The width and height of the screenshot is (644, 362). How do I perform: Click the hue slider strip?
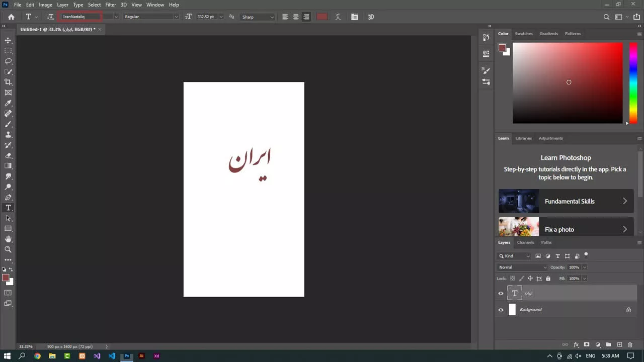click(x=633, y=82)
